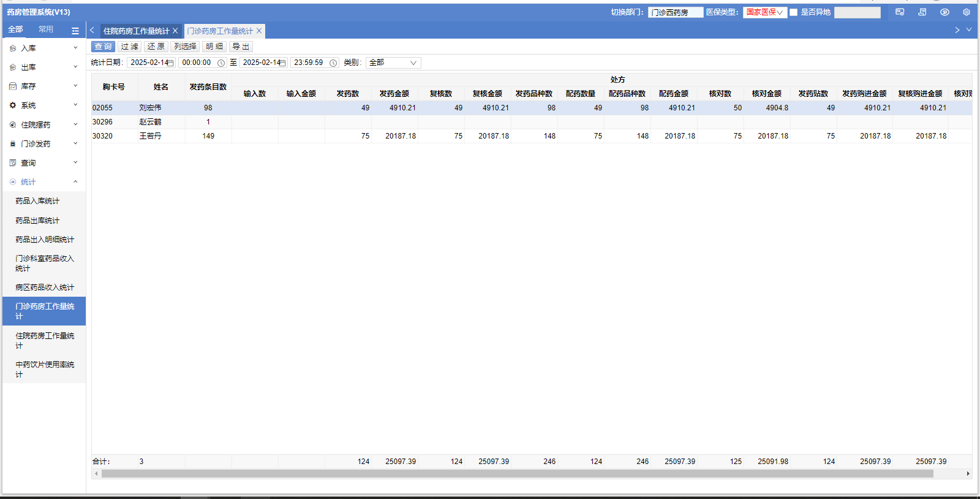Screen dimensions: 980x499
Task: Open settings gear in top-right corner
Action: coord(967,12)
